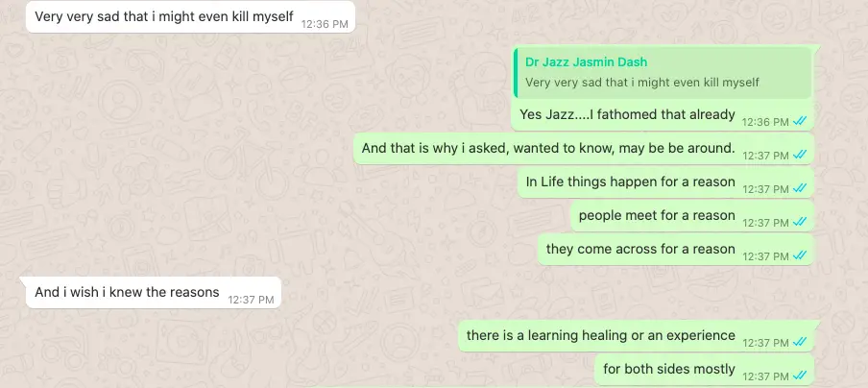Click read receipt on "there is a learning healing"
Image resolution: width=868 pixels, height=388 pixels.
[800, 343]
